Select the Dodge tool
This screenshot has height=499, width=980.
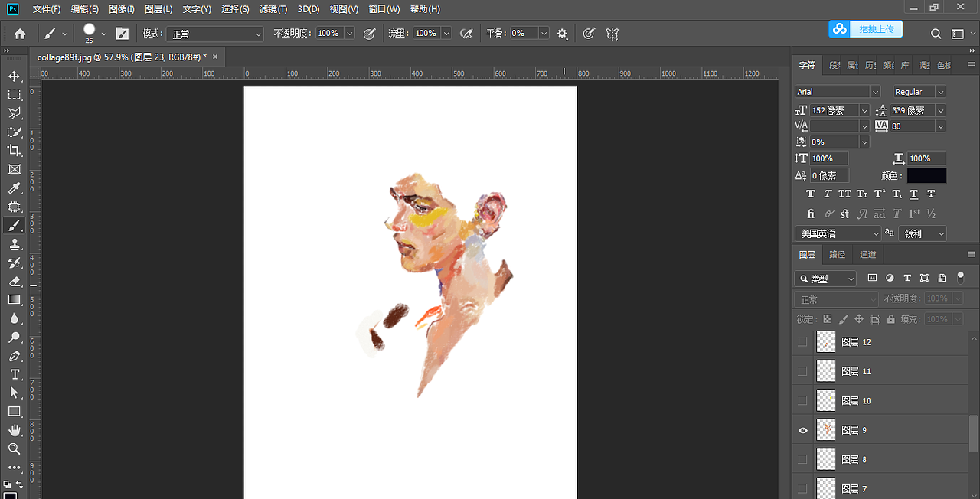coord(15,337)
